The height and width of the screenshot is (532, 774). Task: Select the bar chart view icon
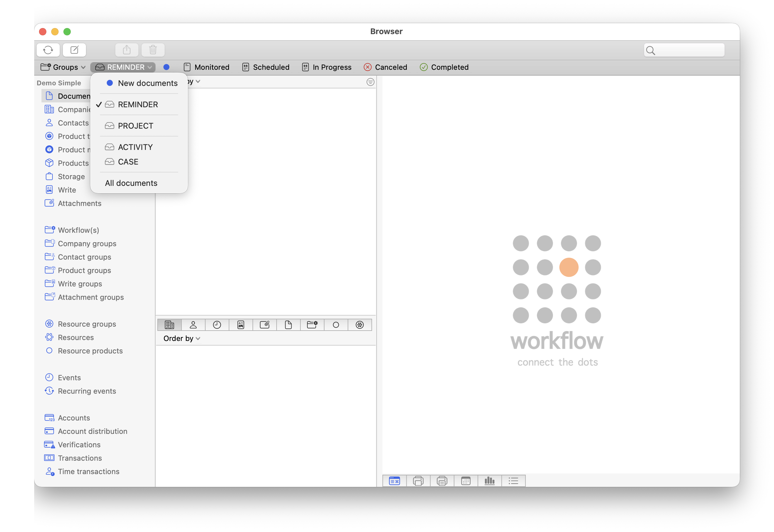point(489,481)
